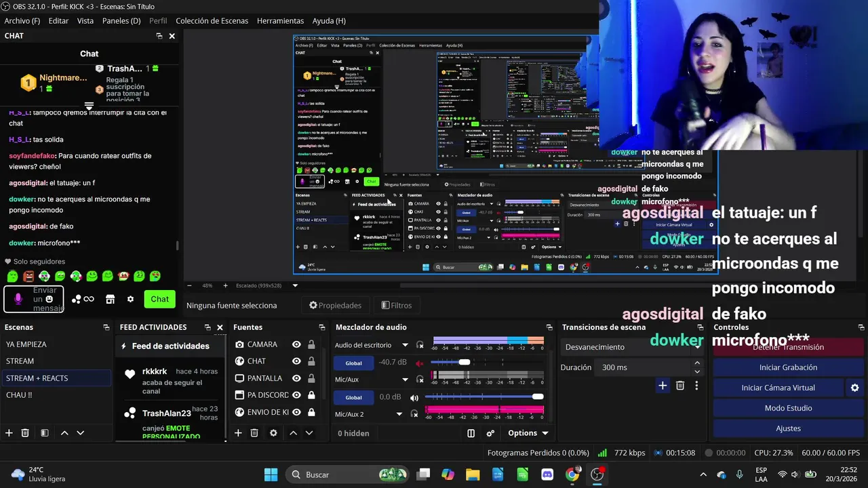Click the Detener Transmisión button
868x488 pixels.
coord(788,347)
